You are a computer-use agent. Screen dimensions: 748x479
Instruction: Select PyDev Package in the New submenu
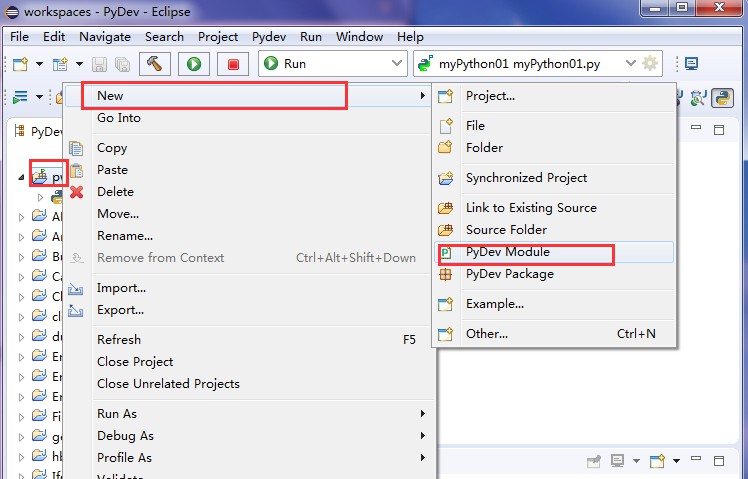(x=554, y=274)
